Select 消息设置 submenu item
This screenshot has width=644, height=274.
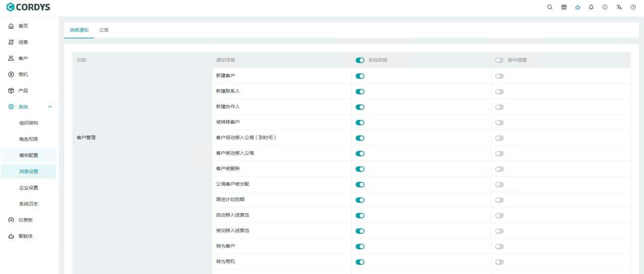click(29, 171)
